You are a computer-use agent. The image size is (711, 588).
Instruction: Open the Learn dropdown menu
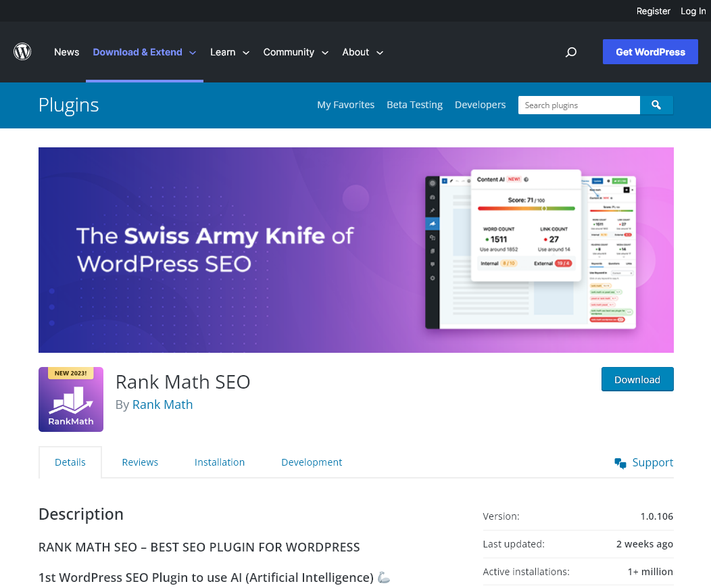229,52
